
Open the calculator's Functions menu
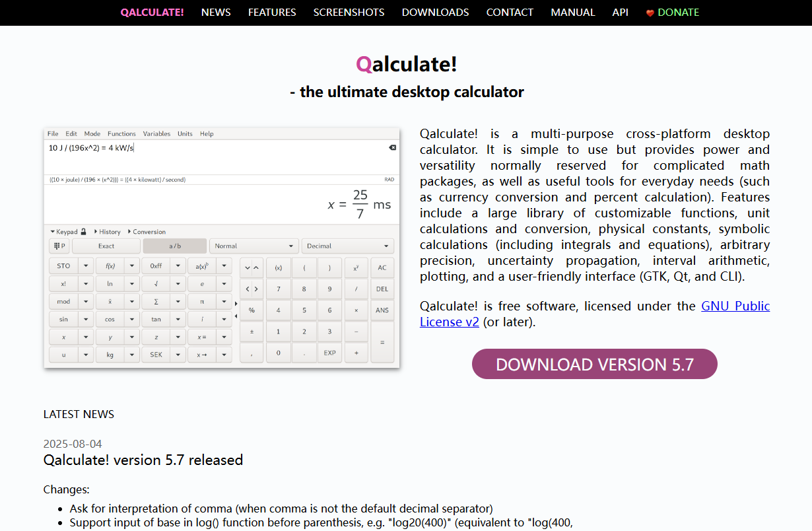click(121, 133)
